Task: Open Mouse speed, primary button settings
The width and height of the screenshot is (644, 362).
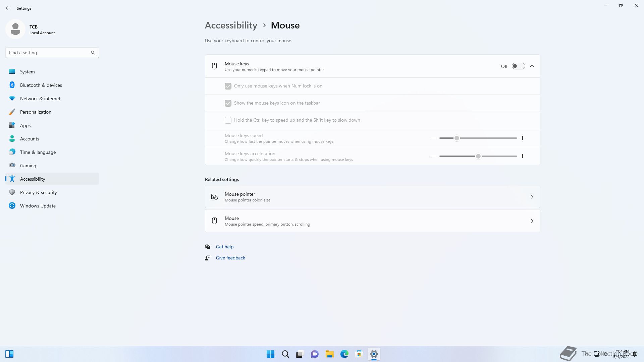Action: (x=372, y=221)
